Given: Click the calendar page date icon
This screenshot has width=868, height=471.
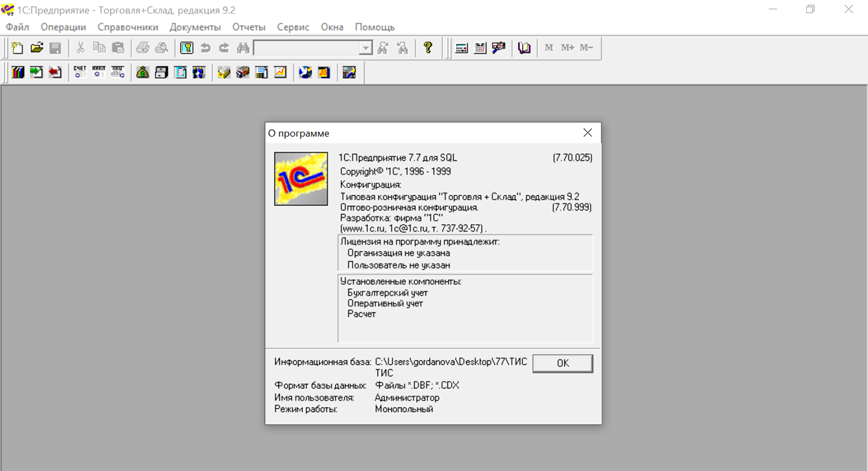Looking at the screenshot, I should (x=324, y=72).
